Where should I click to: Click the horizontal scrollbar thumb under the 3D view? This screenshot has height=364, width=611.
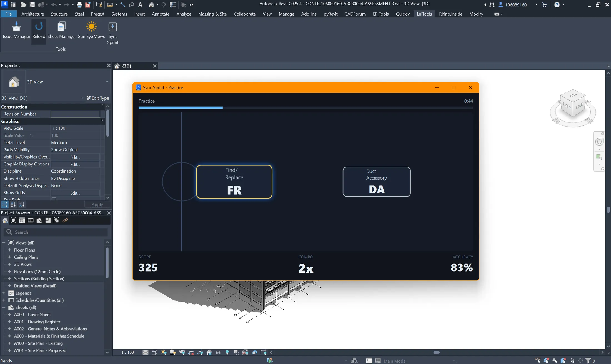(x=437, y=352)
